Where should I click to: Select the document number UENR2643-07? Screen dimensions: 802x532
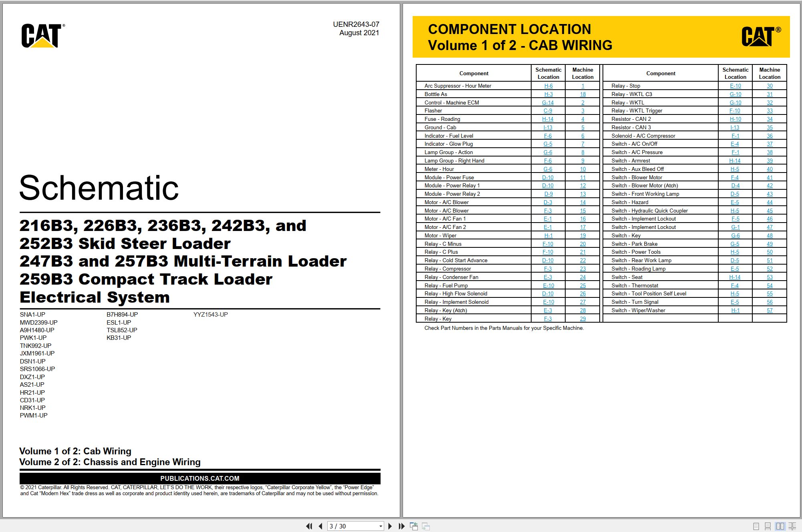coord(356,24)
